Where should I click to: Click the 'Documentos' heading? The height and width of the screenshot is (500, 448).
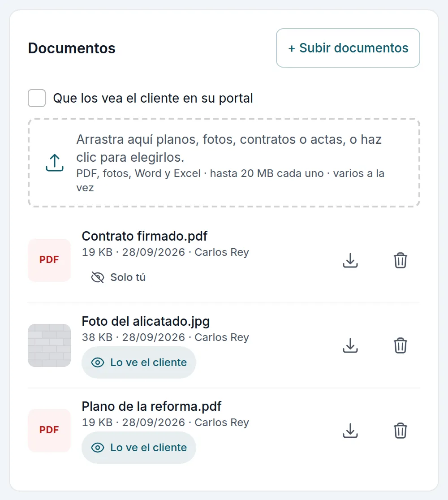click(72, 48)
